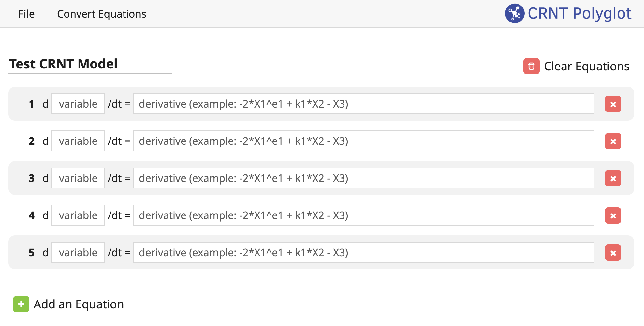Delete equation 5 with its red X icon
The height and width of the screenshot is (326, 644).
click(613, 252)
